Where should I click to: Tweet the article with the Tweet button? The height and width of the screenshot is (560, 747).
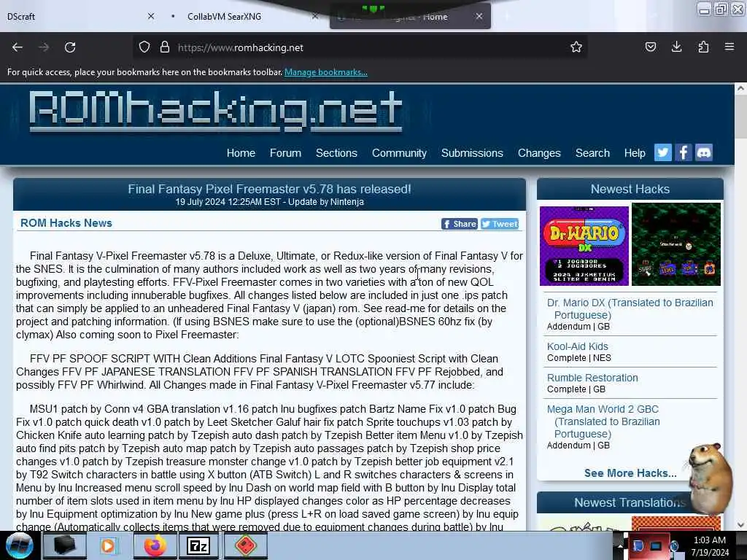coord(499,224)
